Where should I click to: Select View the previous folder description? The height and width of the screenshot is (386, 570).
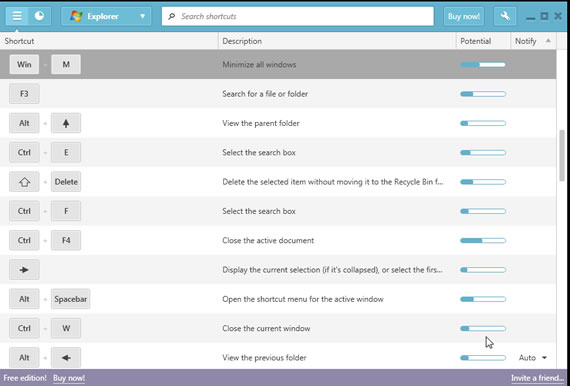click(264, 358)
